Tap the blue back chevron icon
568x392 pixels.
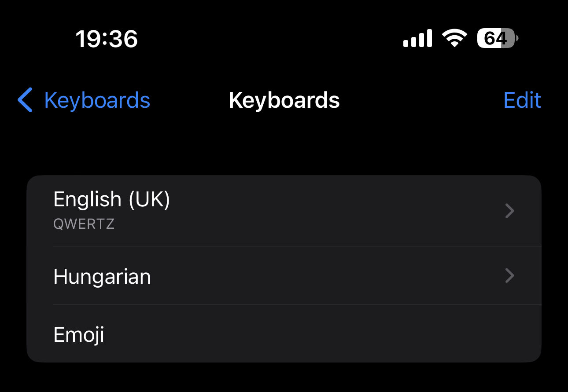coord(25,100)
